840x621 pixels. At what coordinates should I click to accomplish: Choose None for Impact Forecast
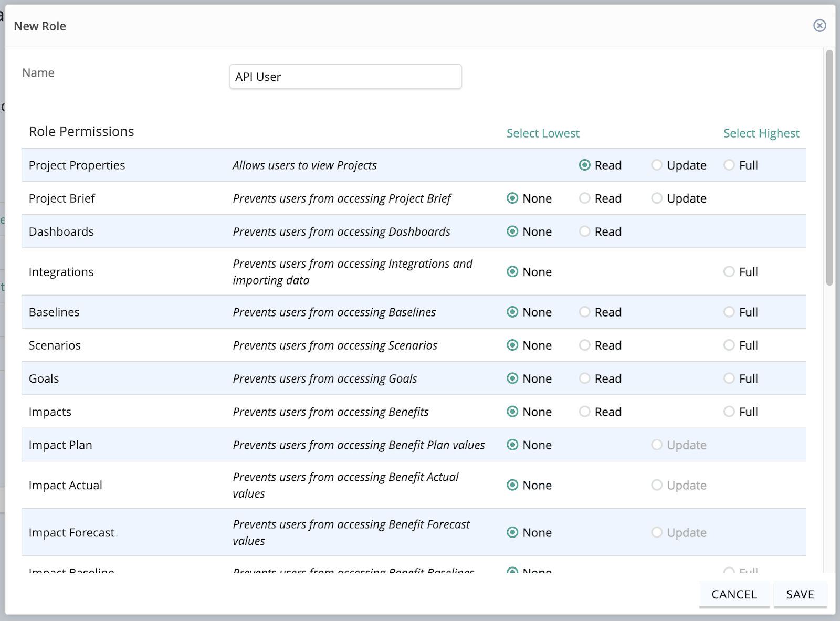pyautogui.click(x=512, y=532)
